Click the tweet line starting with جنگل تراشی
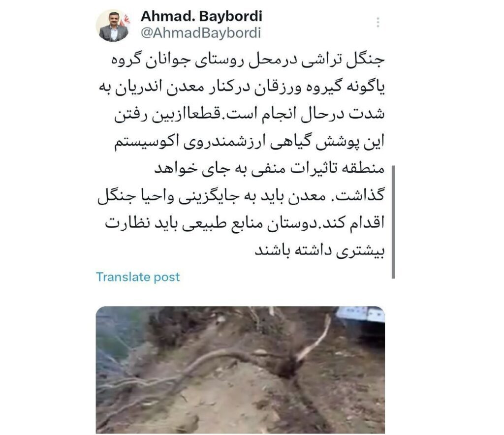 pos(248,61)
